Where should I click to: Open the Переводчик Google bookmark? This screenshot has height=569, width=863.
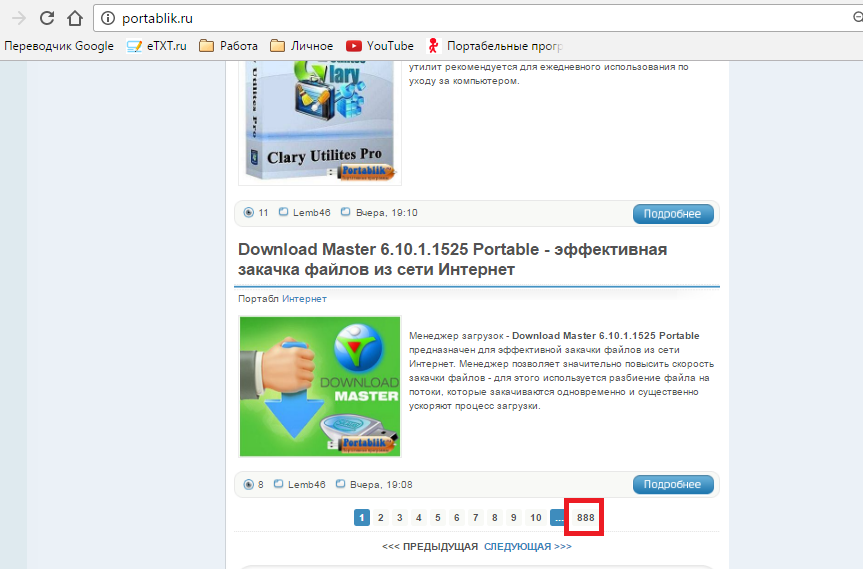[x=59, y=46]
